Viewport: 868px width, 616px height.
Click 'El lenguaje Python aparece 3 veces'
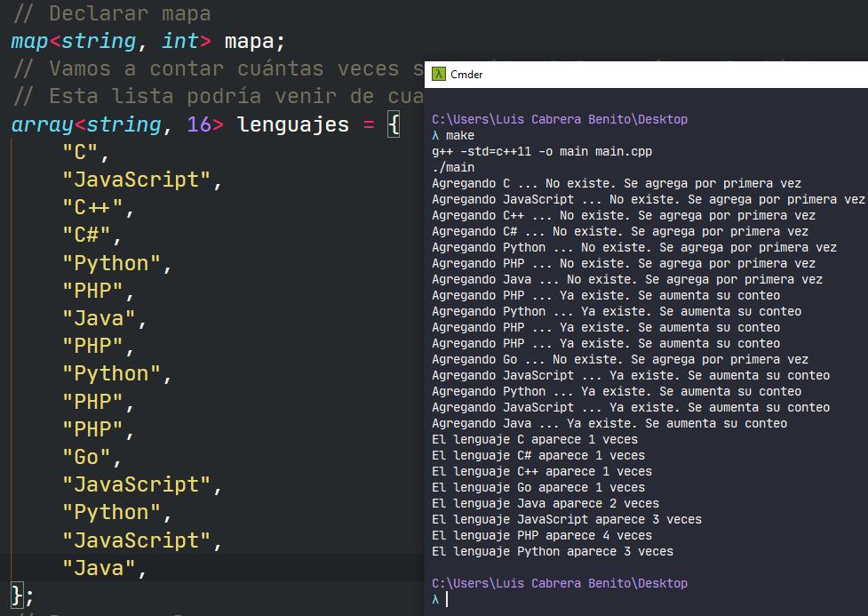pos(553,552)
